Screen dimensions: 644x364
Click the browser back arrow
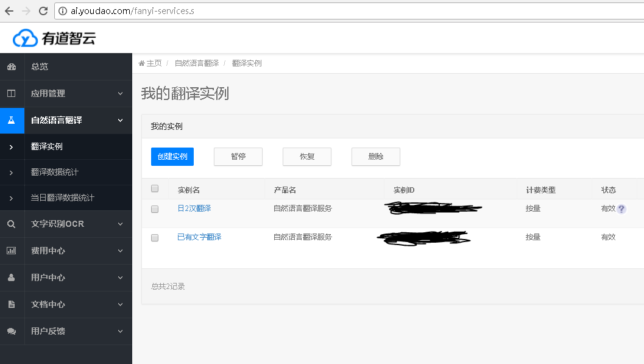coord(9,11)
